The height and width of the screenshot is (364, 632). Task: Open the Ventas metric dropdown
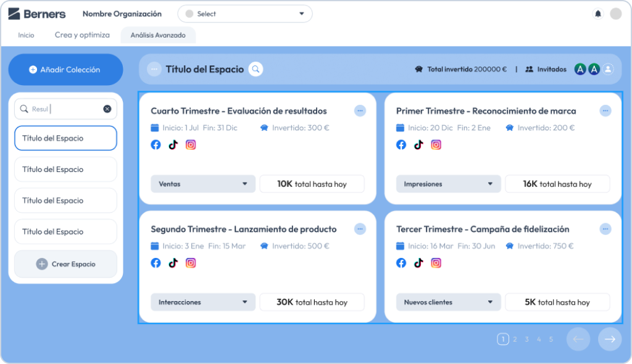point(203,184)
